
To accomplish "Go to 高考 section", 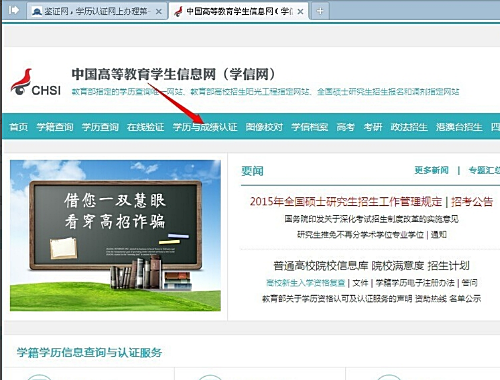I will [346, 127].
